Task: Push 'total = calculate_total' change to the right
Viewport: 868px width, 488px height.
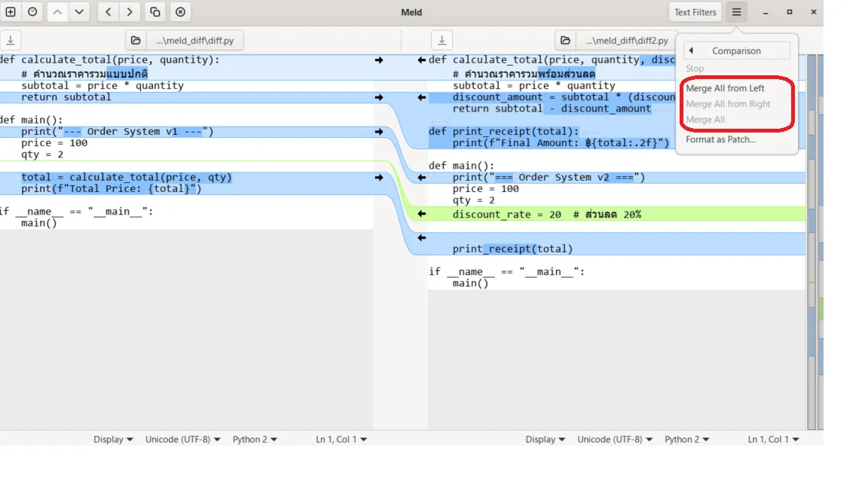Action: tap(379, 178)
